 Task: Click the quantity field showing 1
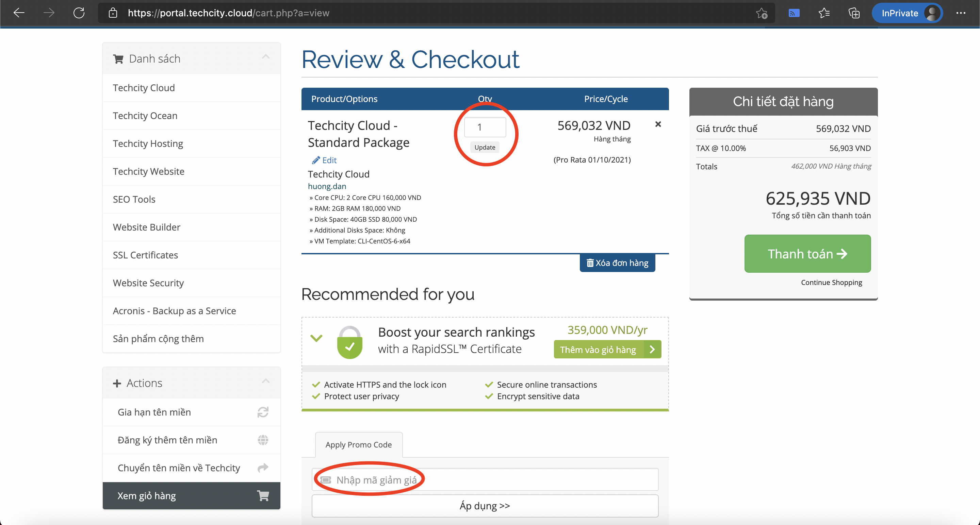[x=485, y=127]
